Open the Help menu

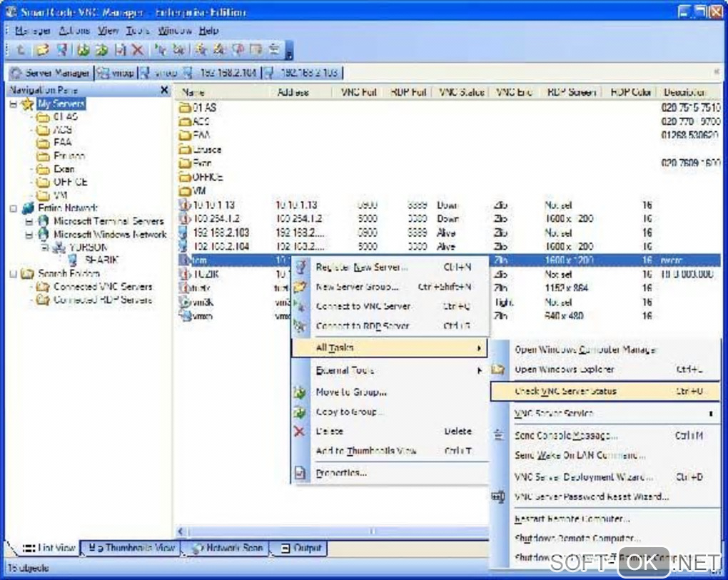tap(208, 31)
